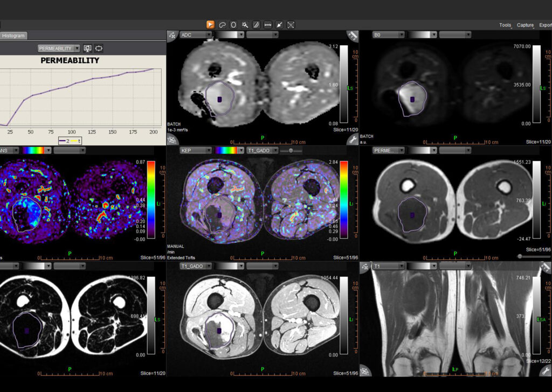Select the freehand ROI drawing tool
The height and width of the screenshot is (392, 552).
click(x=222, y=24)
